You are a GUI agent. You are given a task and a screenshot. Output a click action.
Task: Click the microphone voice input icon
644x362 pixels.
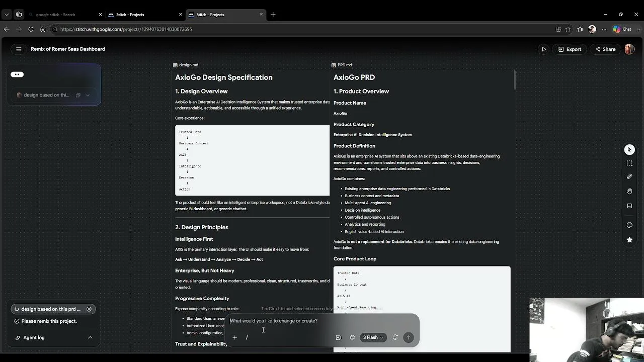395,337
